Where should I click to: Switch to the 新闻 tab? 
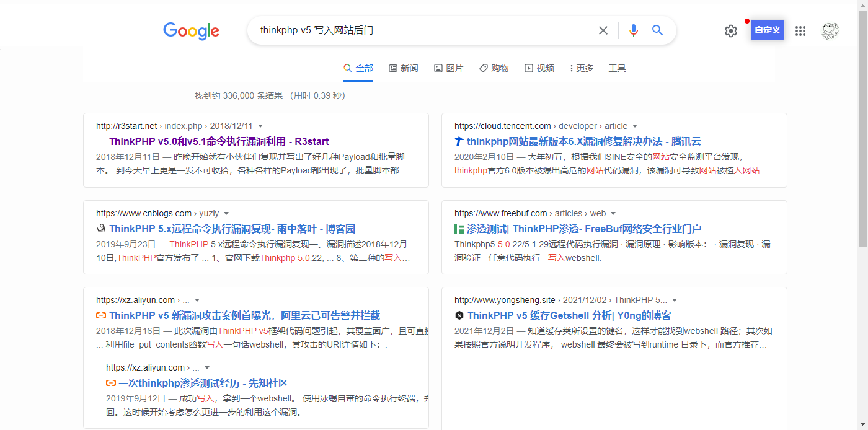[404, 68]
